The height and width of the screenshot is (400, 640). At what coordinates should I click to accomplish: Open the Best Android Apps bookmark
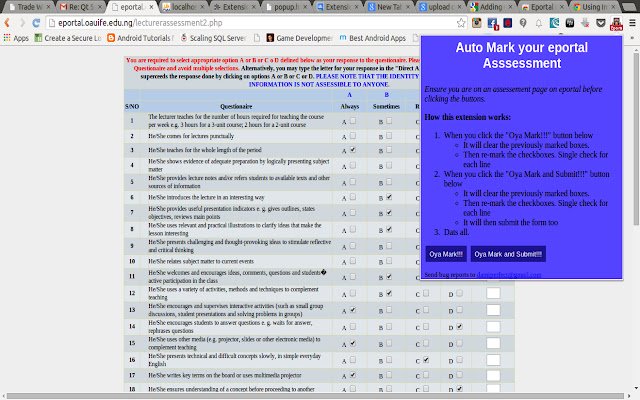373,38
